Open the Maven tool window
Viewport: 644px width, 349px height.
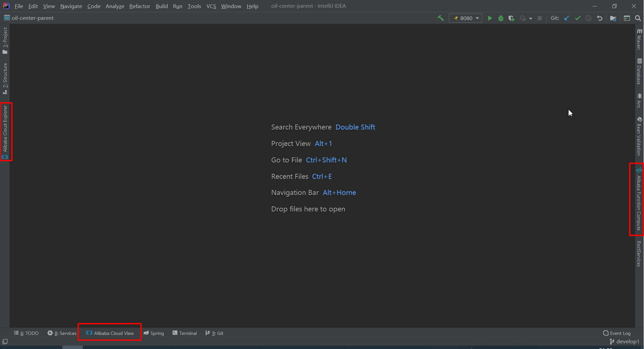pyautogui.click(x=639, y=39)
